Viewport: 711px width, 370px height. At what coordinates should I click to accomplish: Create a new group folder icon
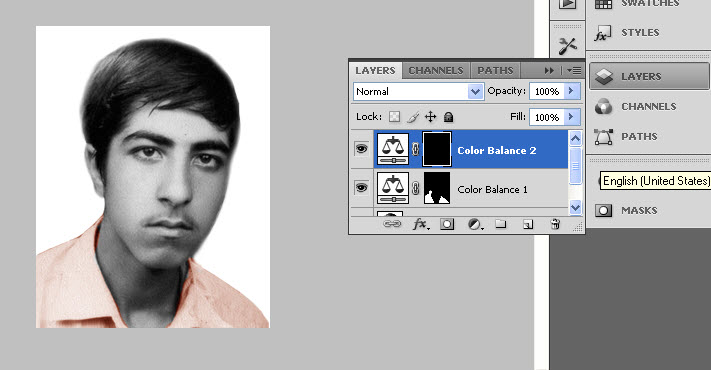pos(501,224)
